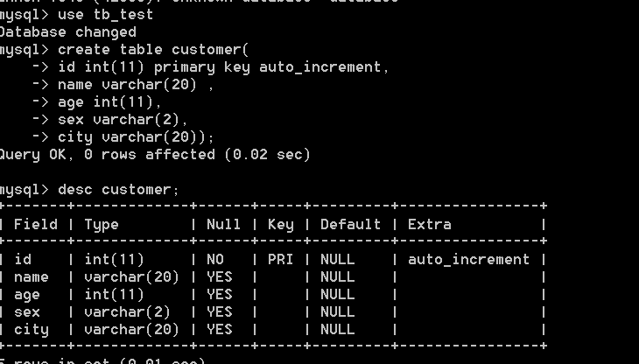Click the 'sex varchar(2),' definition line

(123, 120)
